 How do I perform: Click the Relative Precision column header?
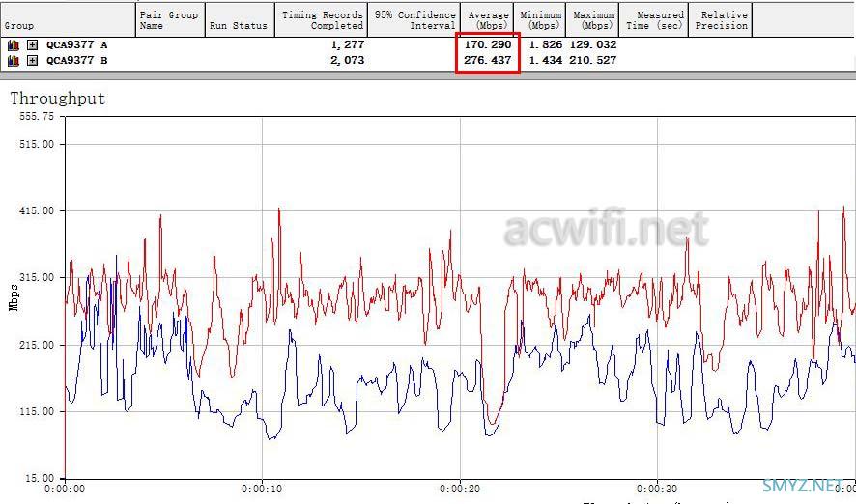tap(721, 20)
